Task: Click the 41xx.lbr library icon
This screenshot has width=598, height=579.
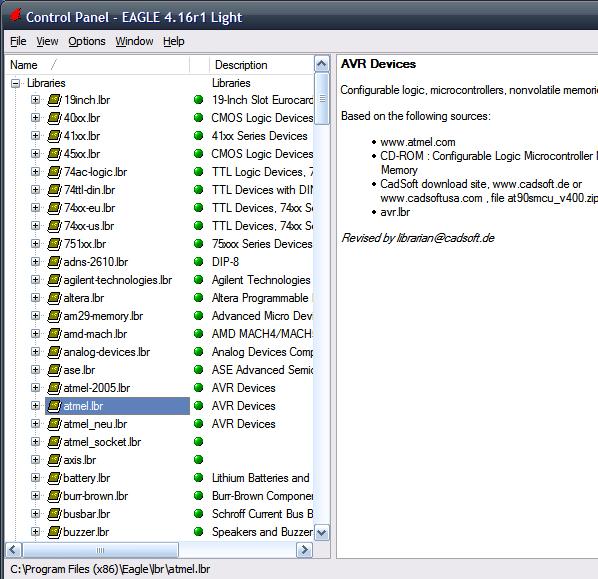Action: (54, 136)
